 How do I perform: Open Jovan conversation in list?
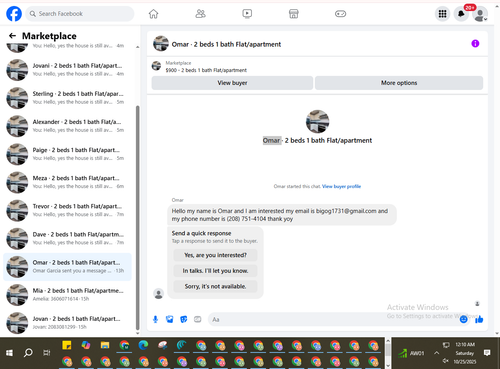pos(67,323)
